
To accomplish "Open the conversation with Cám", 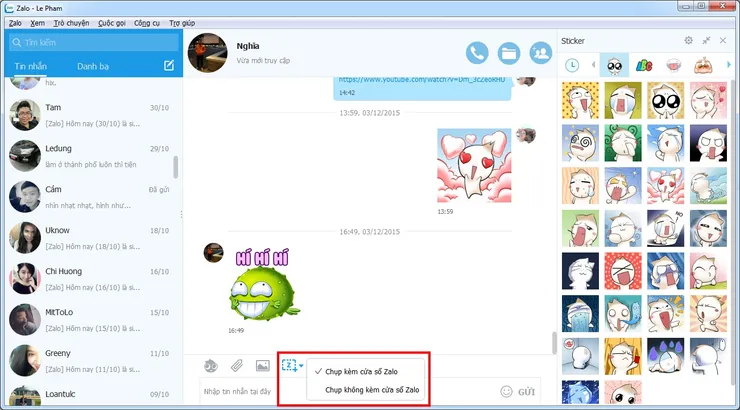I will coord(93,197).
